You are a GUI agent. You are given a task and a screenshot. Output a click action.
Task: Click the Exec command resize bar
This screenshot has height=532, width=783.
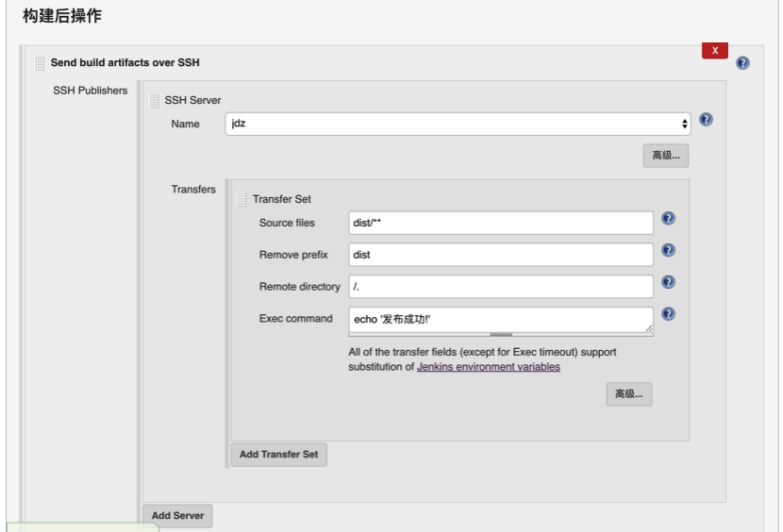501,334
